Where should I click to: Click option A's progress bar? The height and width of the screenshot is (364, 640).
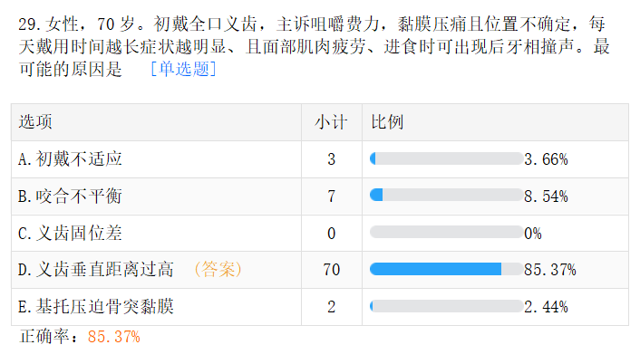pos(446,159)
